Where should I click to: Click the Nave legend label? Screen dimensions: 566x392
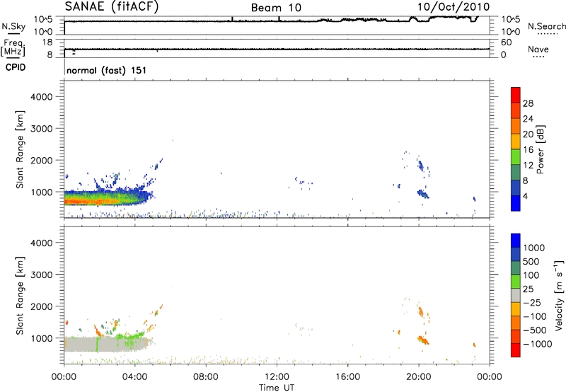pyautogui.click(x=538, y=49)
